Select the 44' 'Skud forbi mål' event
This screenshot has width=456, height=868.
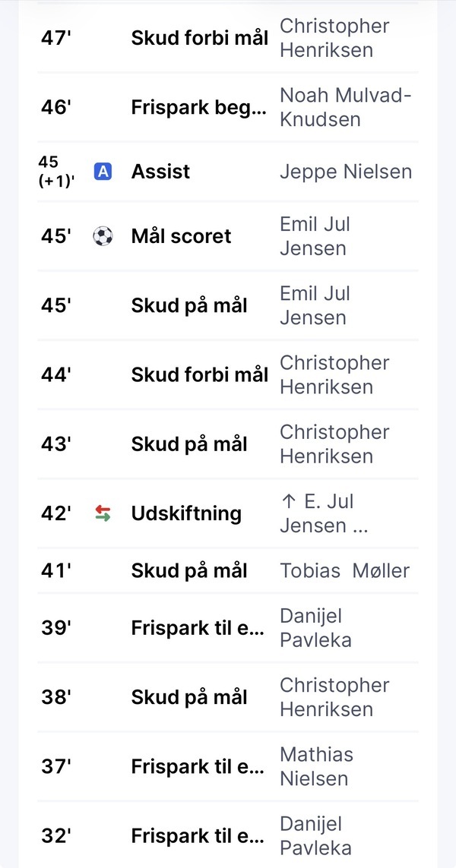pos(199,374)
